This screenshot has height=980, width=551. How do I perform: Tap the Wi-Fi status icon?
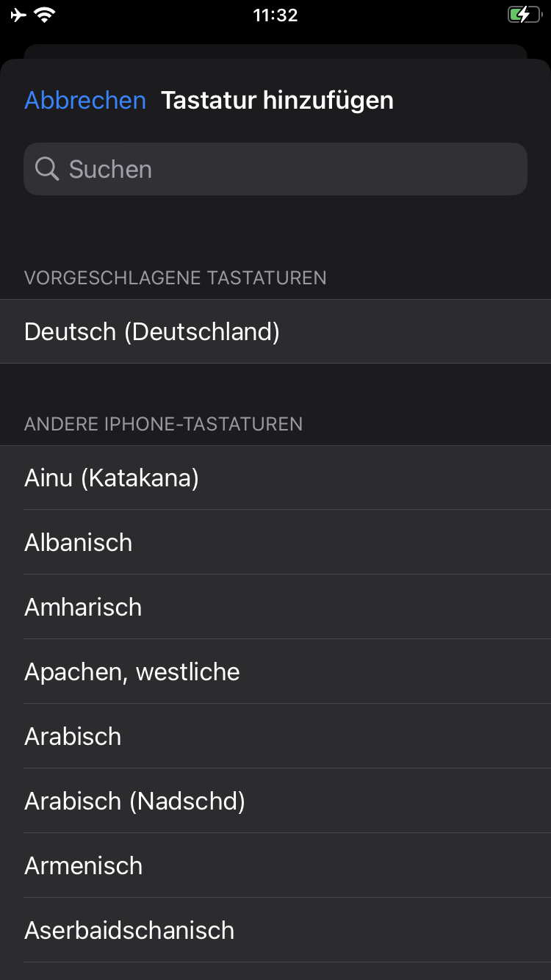point(46,12)
